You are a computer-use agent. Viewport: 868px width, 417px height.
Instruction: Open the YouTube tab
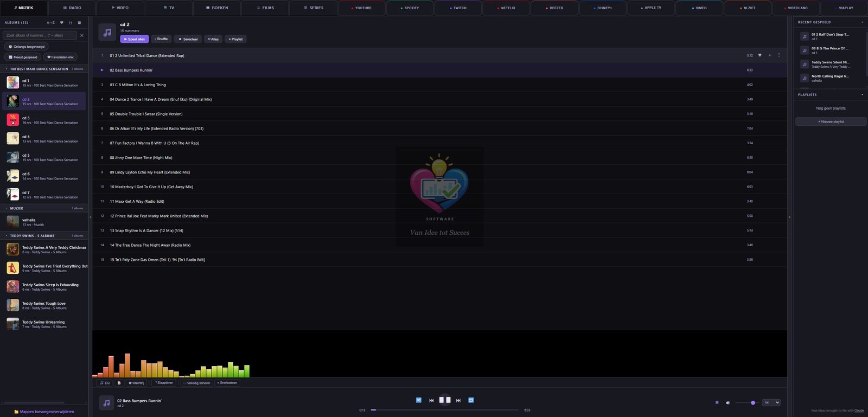tap(361, 8)
